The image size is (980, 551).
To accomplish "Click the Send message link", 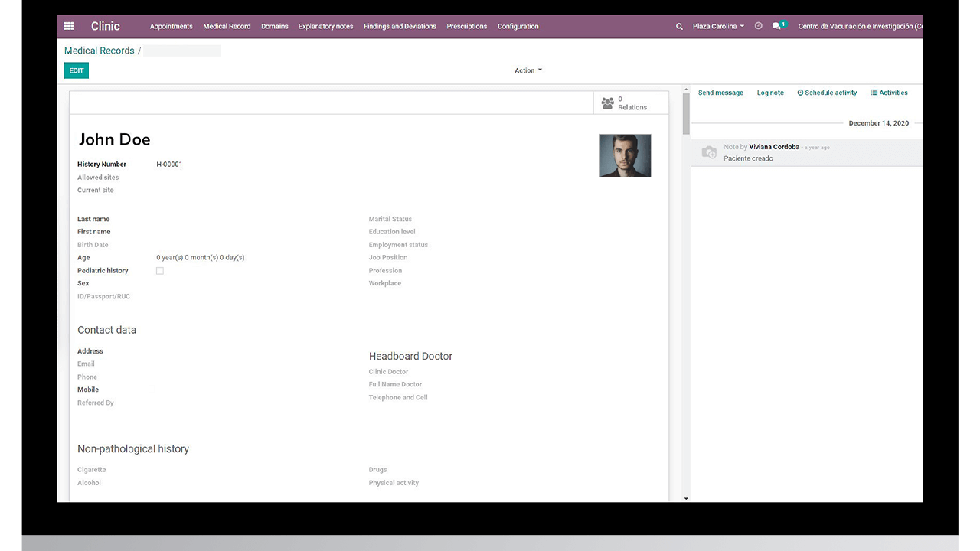I will tap(720, 93).
